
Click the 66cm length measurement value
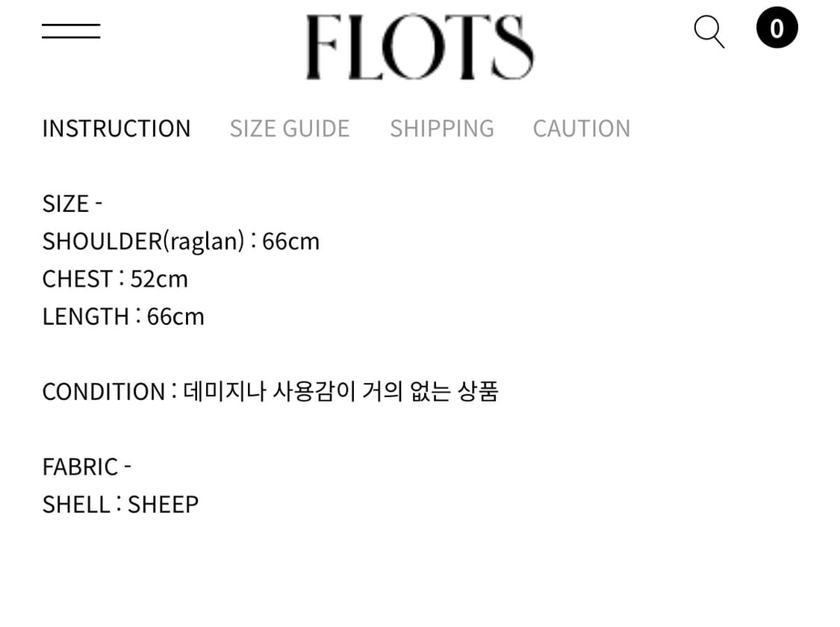point(175,316)
